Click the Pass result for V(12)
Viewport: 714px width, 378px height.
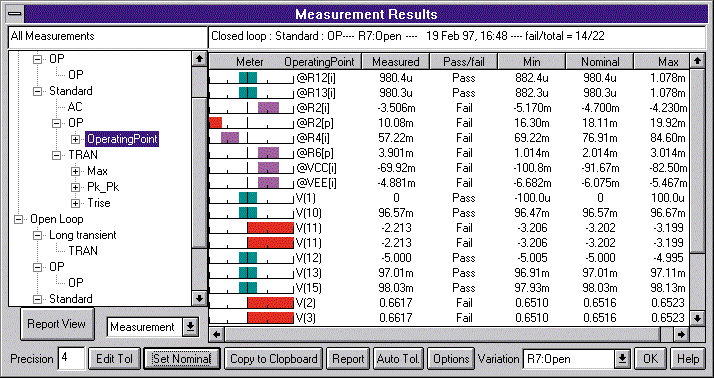pos(464,258)
